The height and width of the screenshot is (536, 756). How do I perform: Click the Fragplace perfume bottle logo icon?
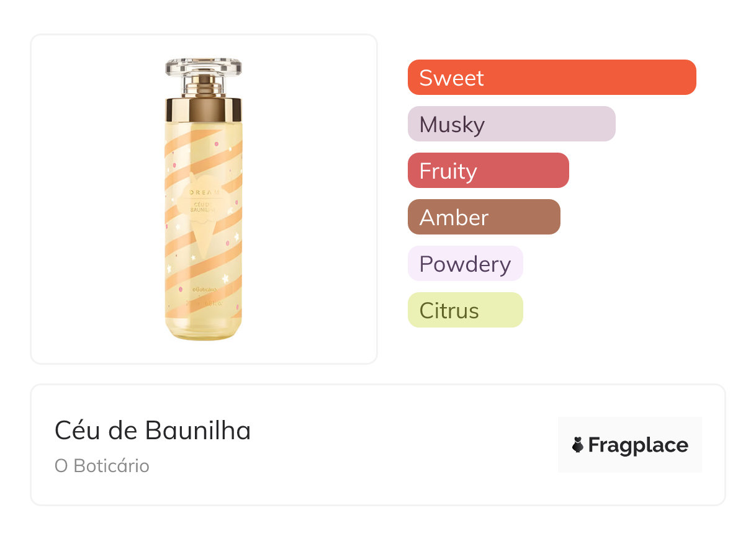pyautogui.click(x=578, y=445)
